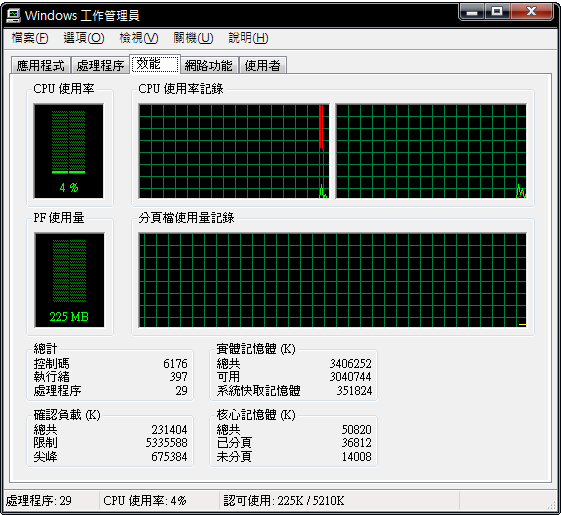Open the 關機(U) menu

click(x=193, y=38)
